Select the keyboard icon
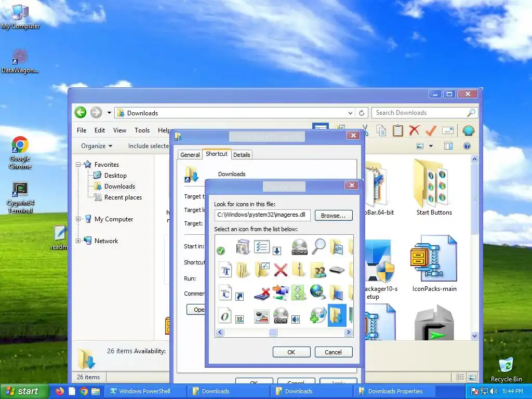Screen dimensions: 532x399 point(337,270)
